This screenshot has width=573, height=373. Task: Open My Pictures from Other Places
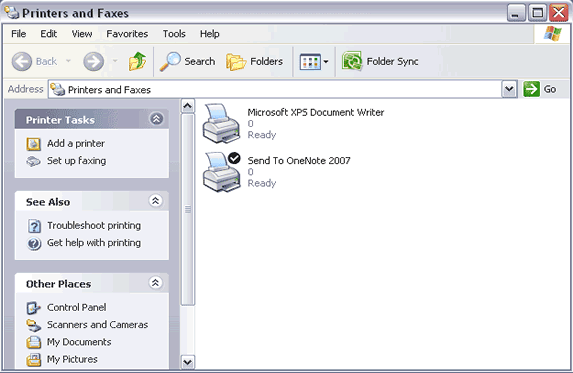72,359
